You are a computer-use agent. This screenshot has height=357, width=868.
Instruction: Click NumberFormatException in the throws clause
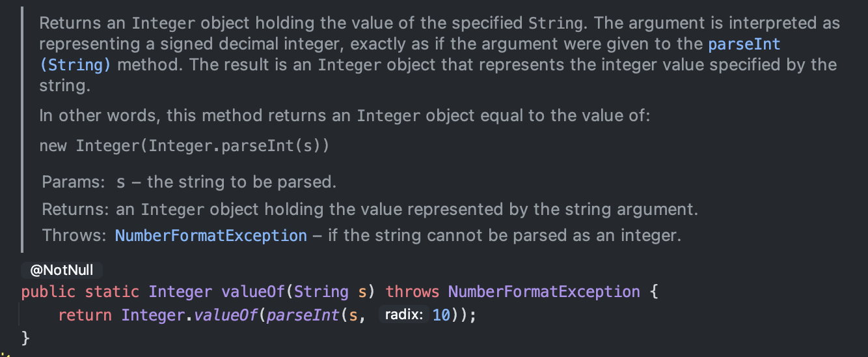tap(544, 291)
